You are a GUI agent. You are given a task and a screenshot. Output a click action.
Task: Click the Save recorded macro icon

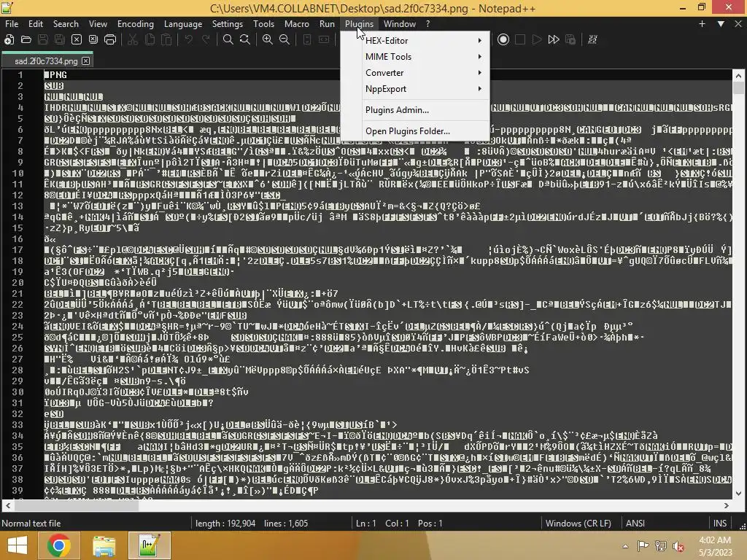(x=570, y=39)
